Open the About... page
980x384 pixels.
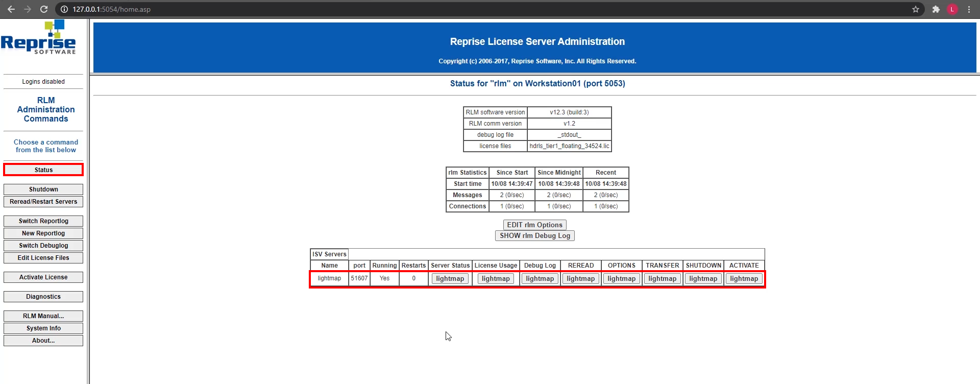pyautogui.click(x=43, y=341)
